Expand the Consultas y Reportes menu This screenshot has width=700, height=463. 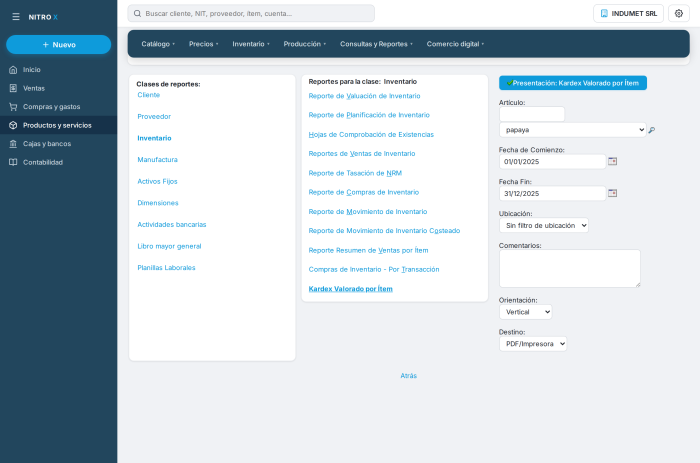tap(376, 44)
